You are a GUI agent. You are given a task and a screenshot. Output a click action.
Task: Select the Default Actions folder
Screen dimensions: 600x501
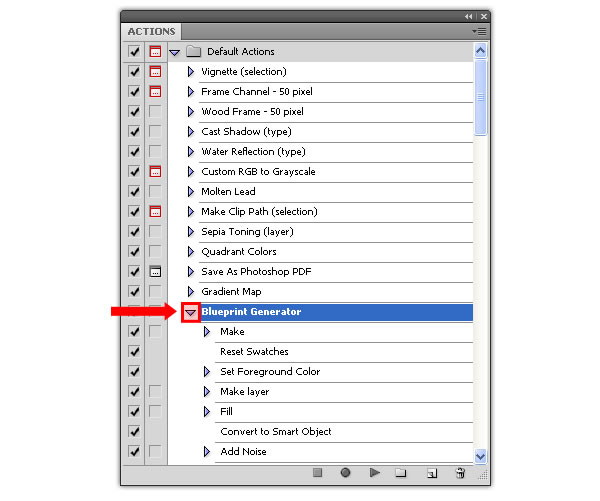(x=321, y=52)
